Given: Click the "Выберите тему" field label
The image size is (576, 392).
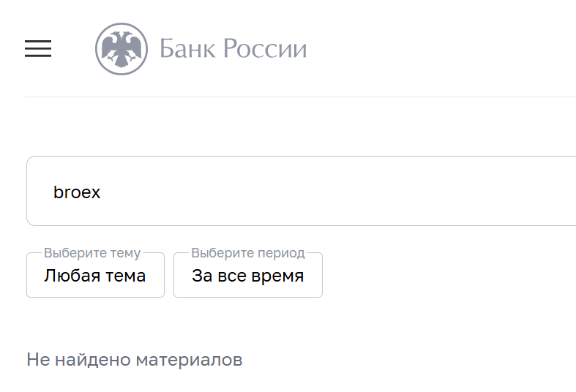Looking at the screenshot, I should coord(92,253).
